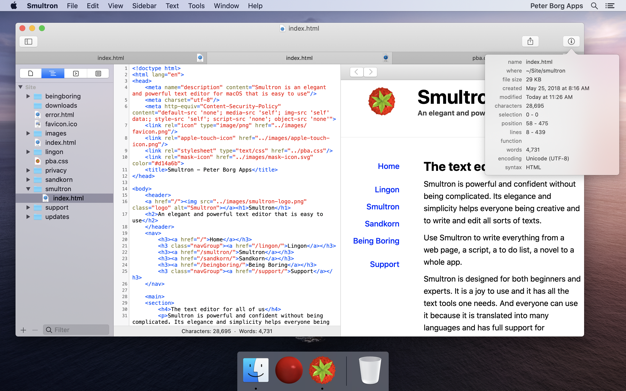Click the Share icon in the toolbar
This screenshot has height=391, width=626.
pos(530,41)
